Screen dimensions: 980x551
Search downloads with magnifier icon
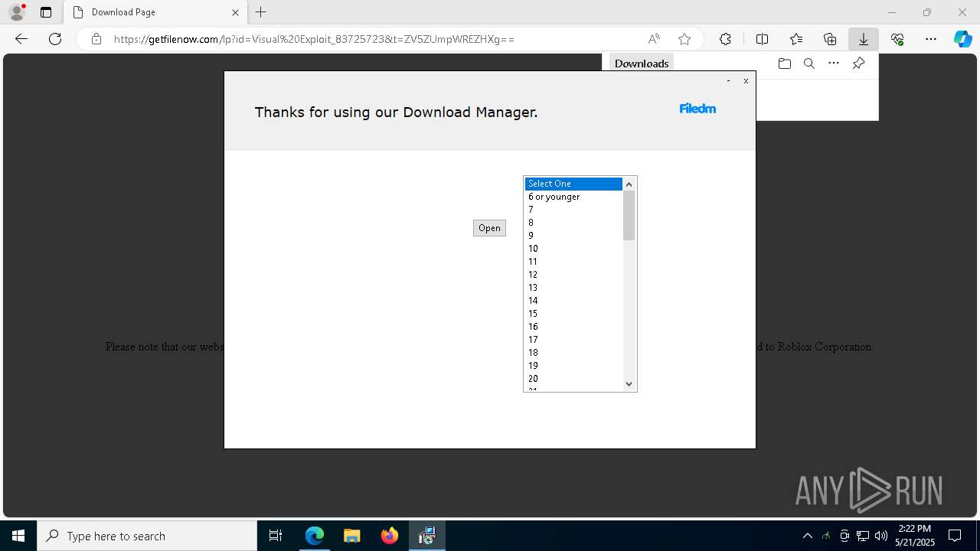808,64
